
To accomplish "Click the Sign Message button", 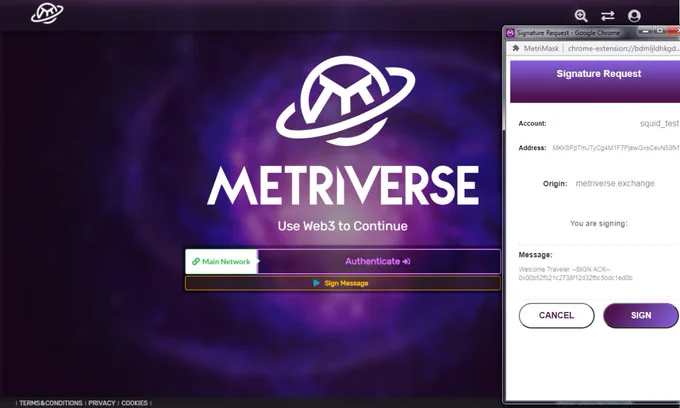I will pos(343,283).
